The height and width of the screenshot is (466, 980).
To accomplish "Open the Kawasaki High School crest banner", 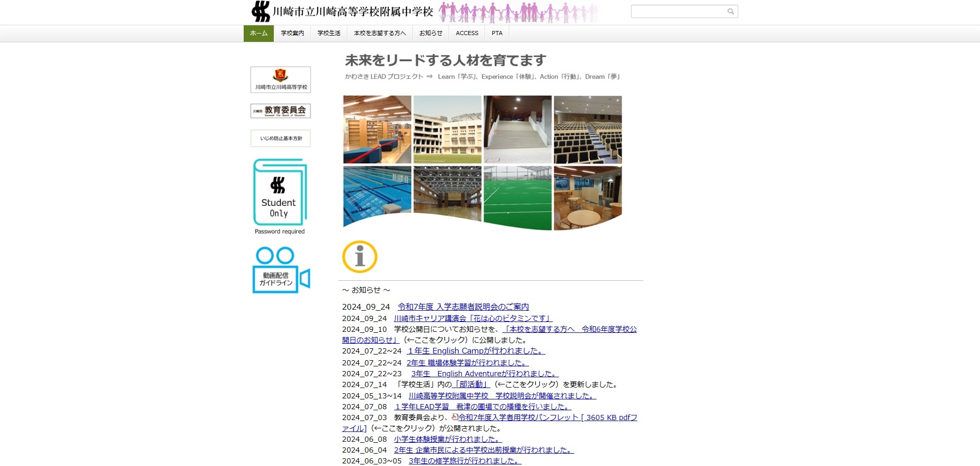I will (x=280, y=79).
